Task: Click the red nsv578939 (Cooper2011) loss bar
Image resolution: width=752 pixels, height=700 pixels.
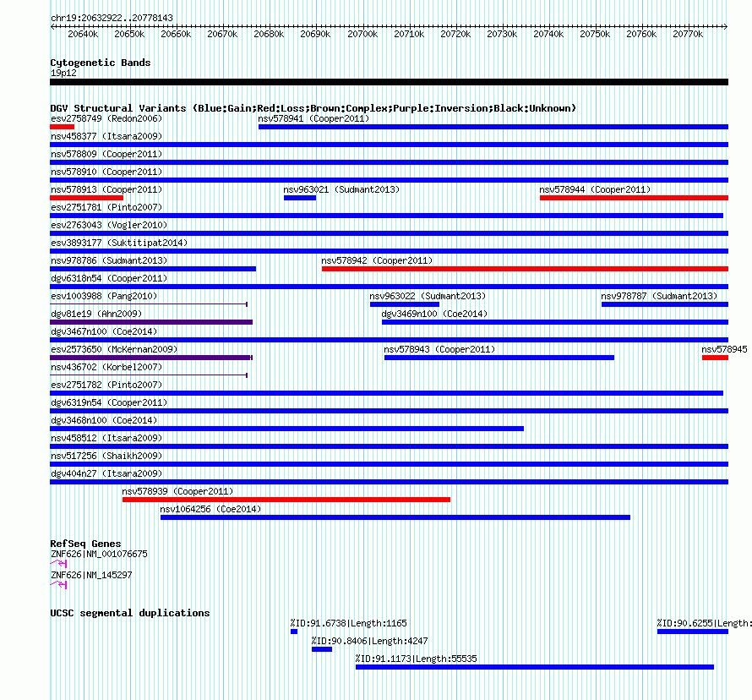Action: (286, 500)
